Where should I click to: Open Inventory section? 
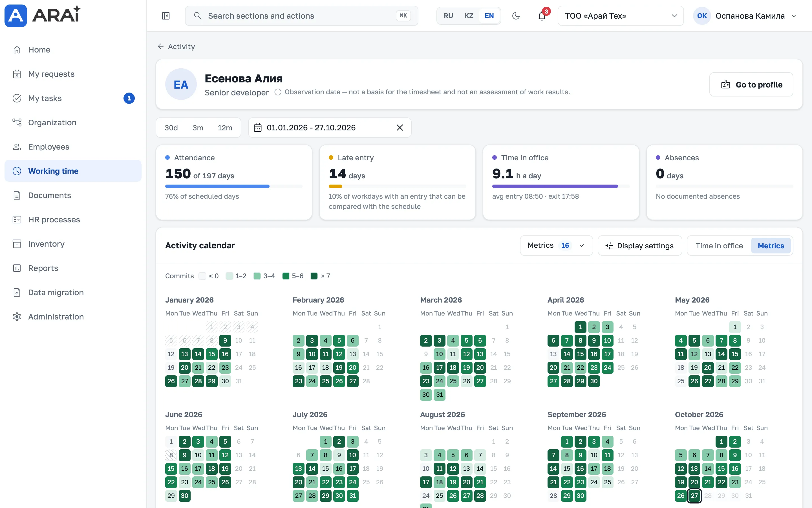point(73,244)
